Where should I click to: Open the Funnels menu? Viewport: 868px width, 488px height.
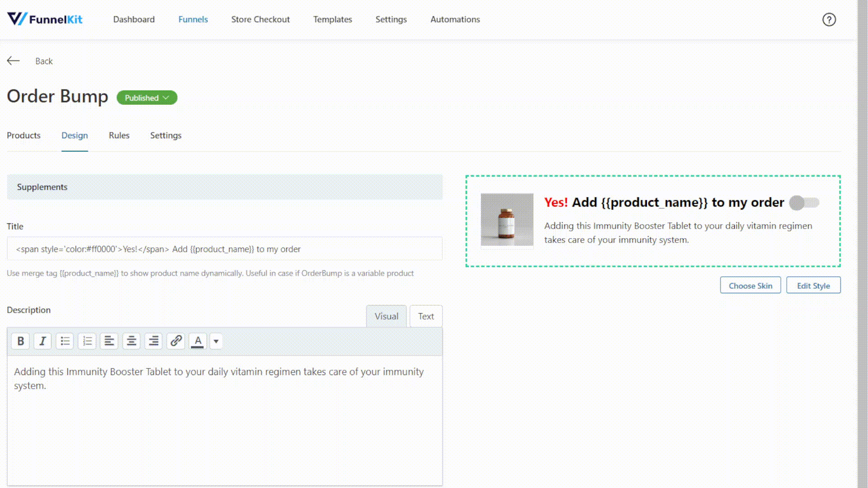[193, 19]
